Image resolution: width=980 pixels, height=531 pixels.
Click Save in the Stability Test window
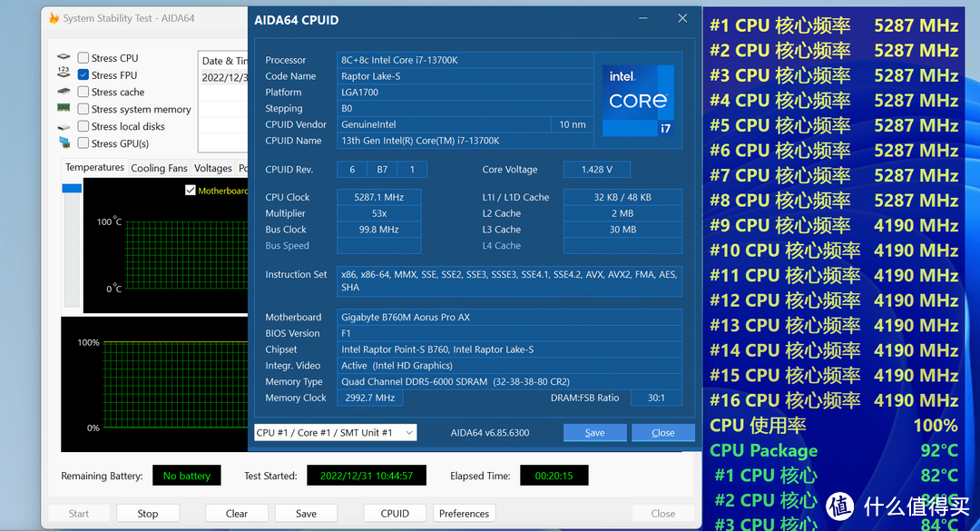click(306, 513)
